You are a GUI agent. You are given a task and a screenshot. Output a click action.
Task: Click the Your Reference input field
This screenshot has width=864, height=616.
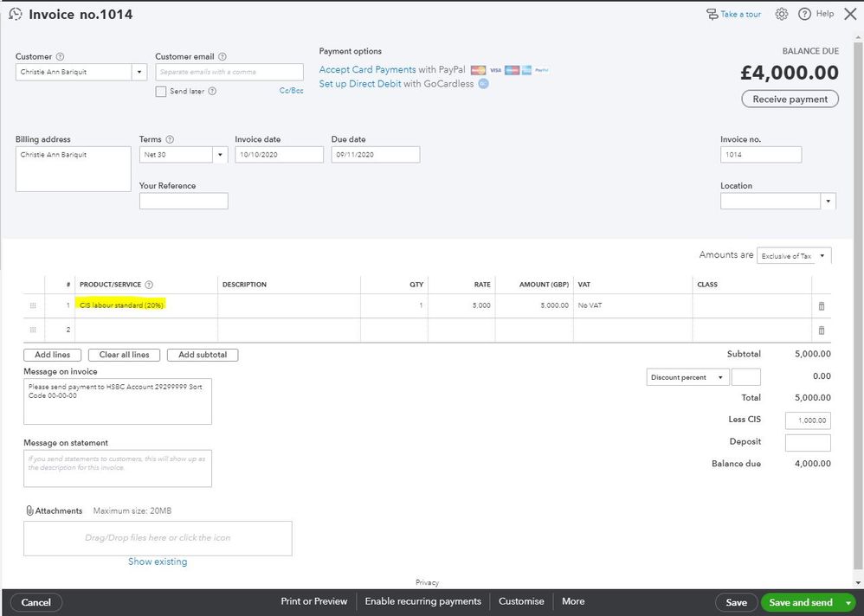tap(184, 201)
